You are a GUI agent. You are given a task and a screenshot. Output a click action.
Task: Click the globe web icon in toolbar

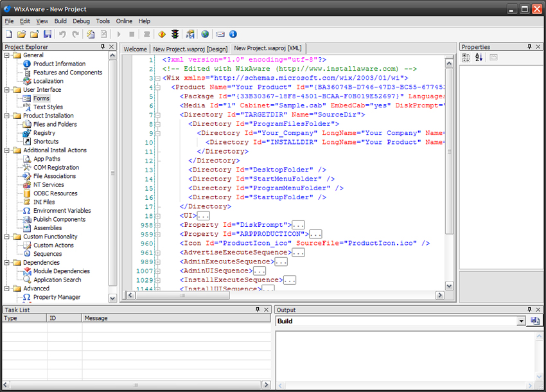[x=205, y=34]
